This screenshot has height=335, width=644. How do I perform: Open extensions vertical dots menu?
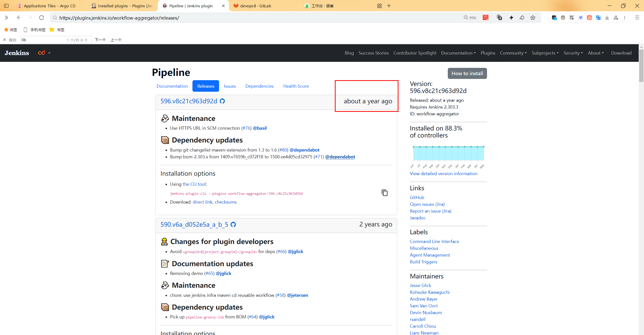click(x=625, y=18)
